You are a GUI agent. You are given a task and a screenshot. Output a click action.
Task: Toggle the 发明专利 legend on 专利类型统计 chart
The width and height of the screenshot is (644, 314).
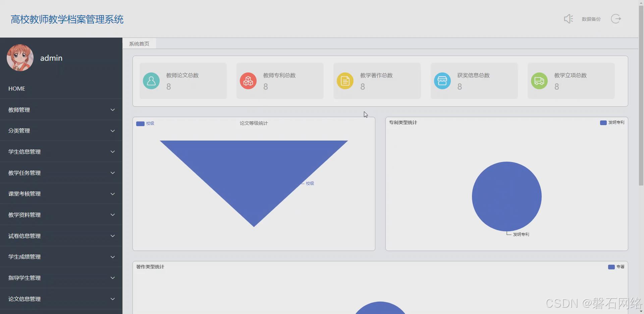click(612, 122)
